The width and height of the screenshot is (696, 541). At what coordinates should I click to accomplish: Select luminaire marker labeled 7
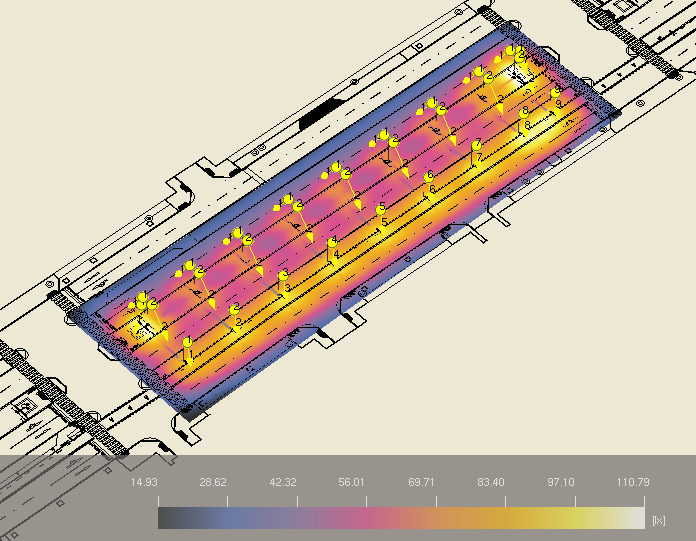point(477,145)
